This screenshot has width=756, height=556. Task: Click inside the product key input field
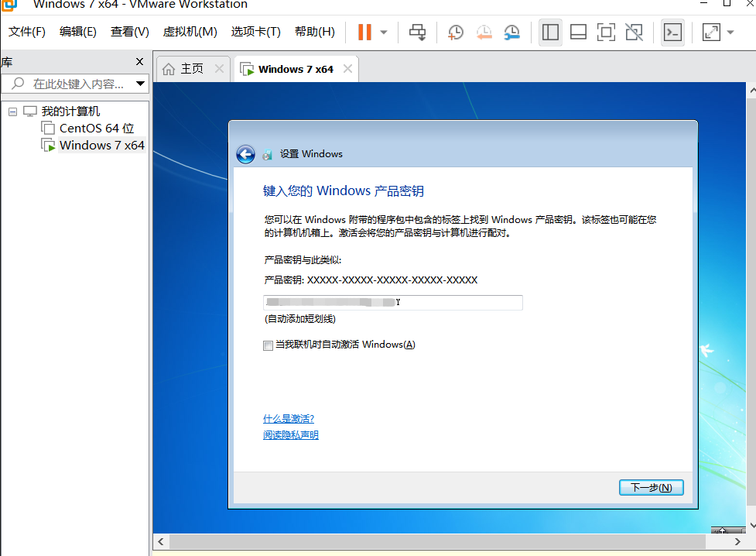pos(392,302)
